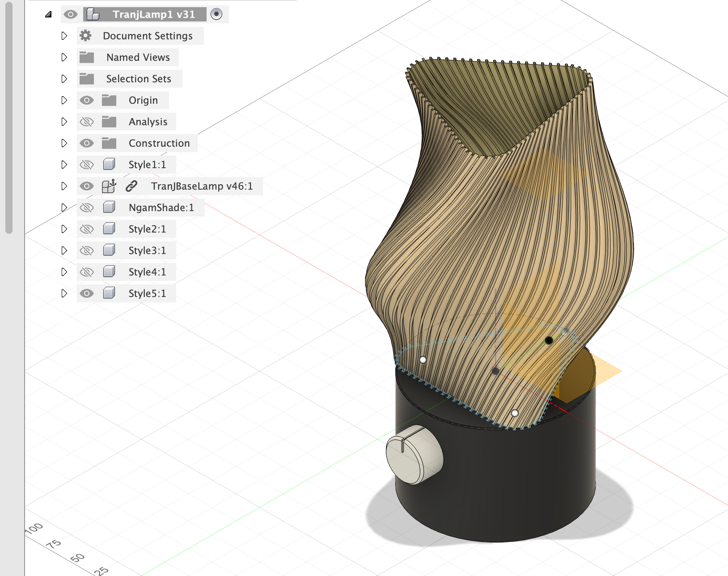Hide the Style5:1 component
The height and width of the screenshot is (576, 728).
(x=87, y=293)
